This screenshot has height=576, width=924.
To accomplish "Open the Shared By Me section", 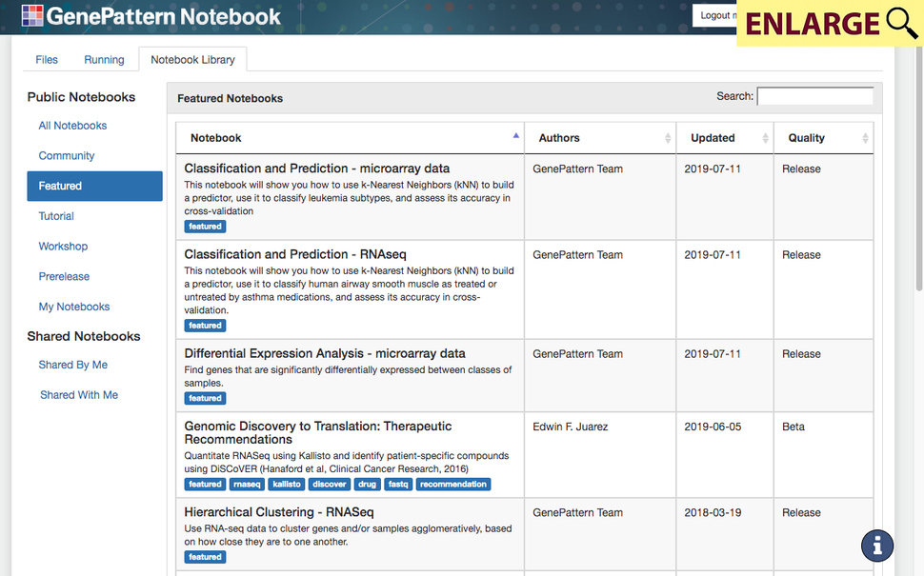I will tap(73, 364).
